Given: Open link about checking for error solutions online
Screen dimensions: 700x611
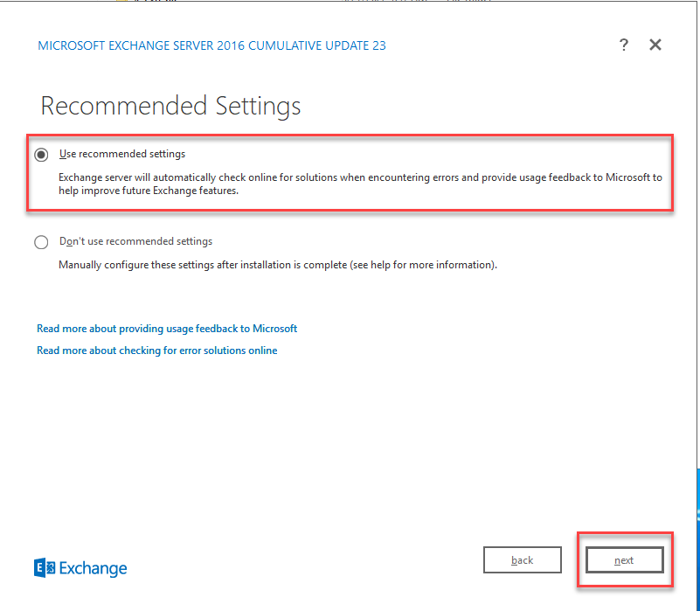Looking at the screenshot, I should coord(157,351).
